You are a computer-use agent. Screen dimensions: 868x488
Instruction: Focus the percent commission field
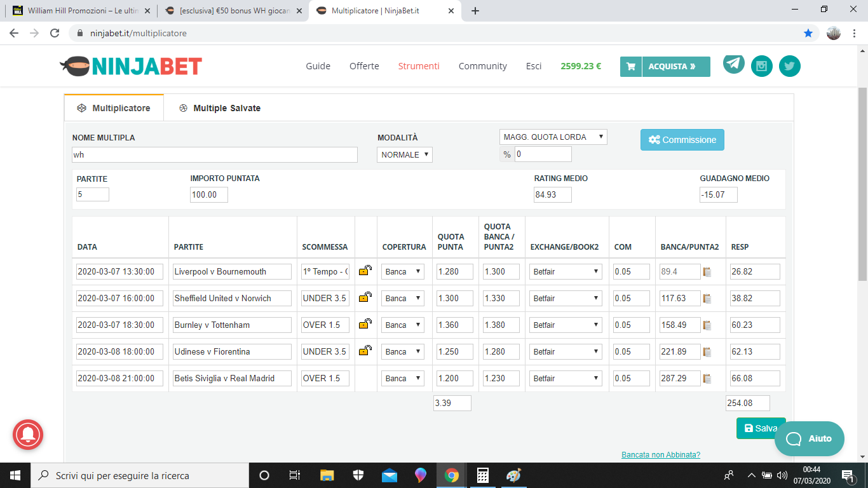point(543,154)
